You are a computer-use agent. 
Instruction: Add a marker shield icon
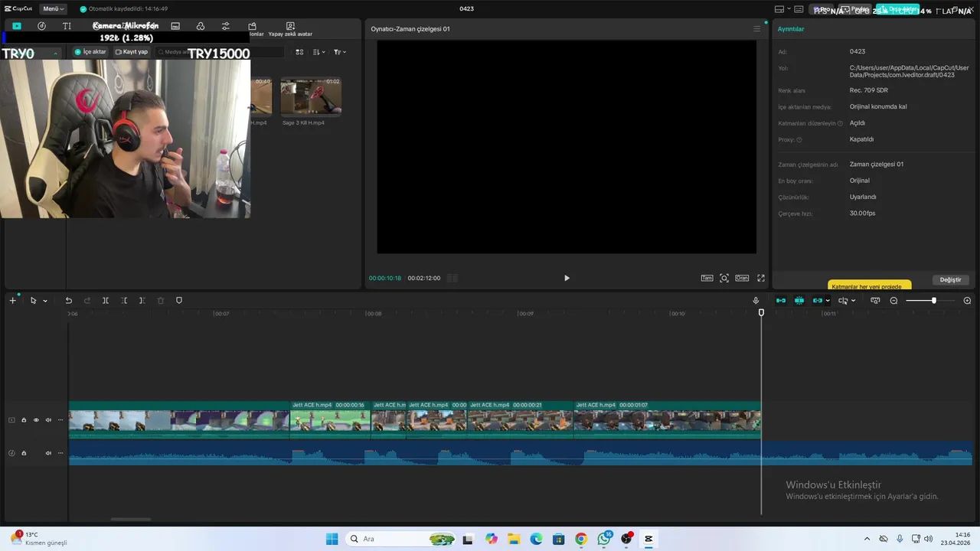[x=179, y=301]
